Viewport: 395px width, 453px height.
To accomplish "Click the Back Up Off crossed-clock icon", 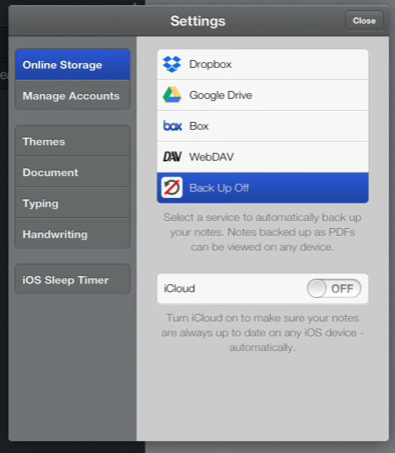I will 172,188.
